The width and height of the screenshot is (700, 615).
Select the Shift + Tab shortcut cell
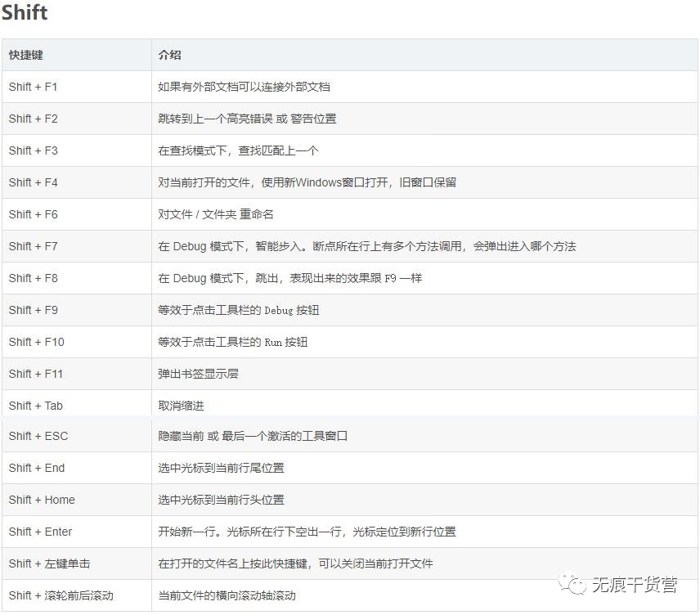click(77, 406)
